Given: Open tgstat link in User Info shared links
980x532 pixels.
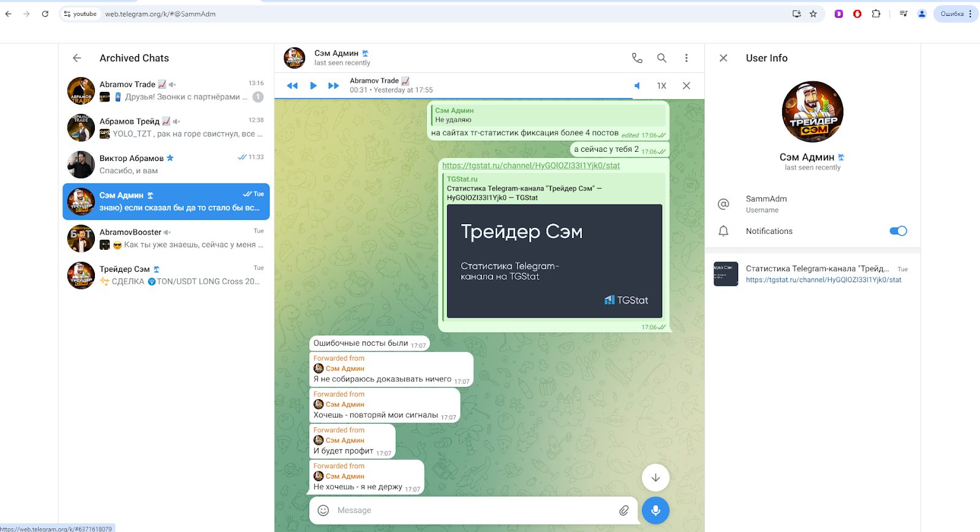Looking at the screenshot, I should point(823,280).
